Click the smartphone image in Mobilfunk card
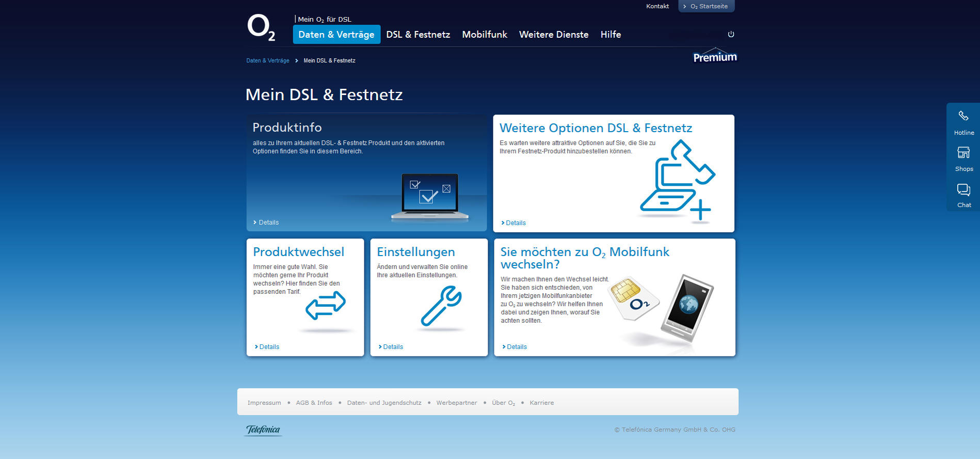The height and width of the screenshot is (459, 980). pos(687,308)
